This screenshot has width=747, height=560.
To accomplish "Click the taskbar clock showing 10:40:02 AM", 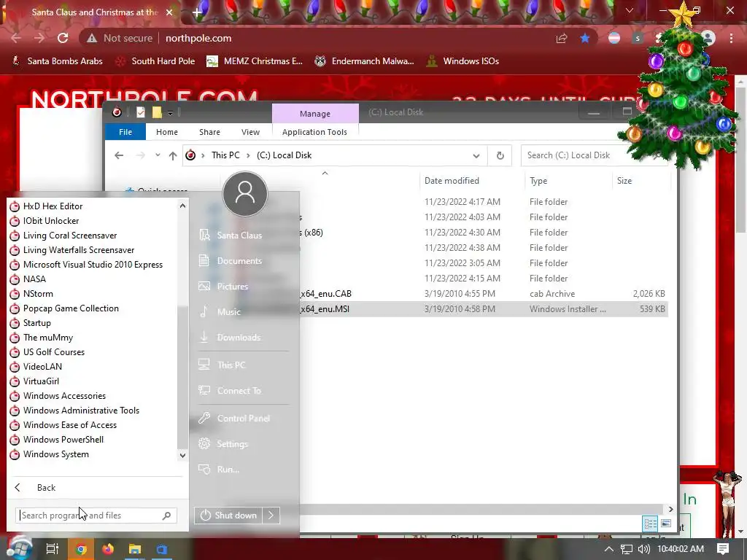I will click(681, 549).
